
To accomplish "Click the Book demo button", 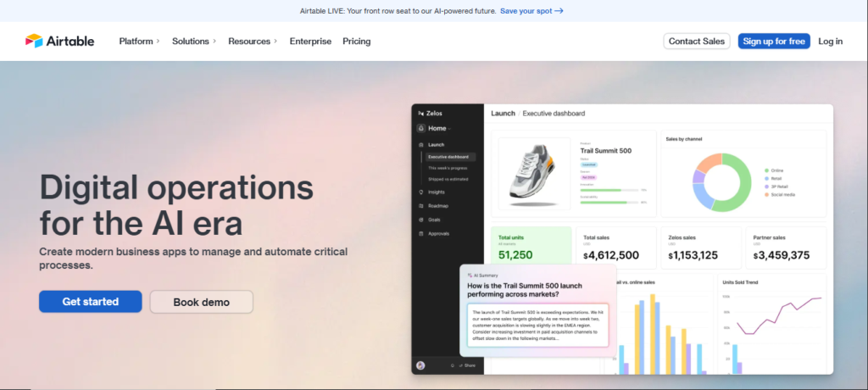I will tap(202, 302).
